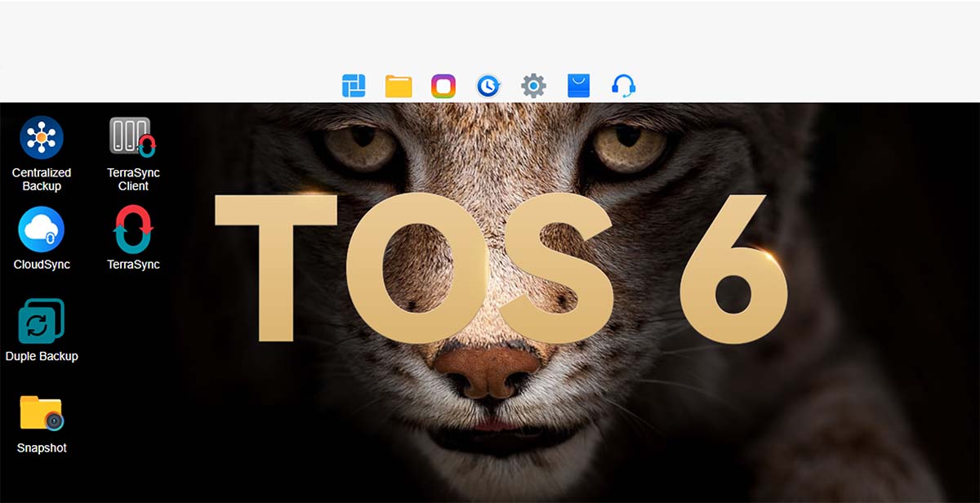
Task: Select the 'CloudSync' text label
Action: [x=42, y=265]
